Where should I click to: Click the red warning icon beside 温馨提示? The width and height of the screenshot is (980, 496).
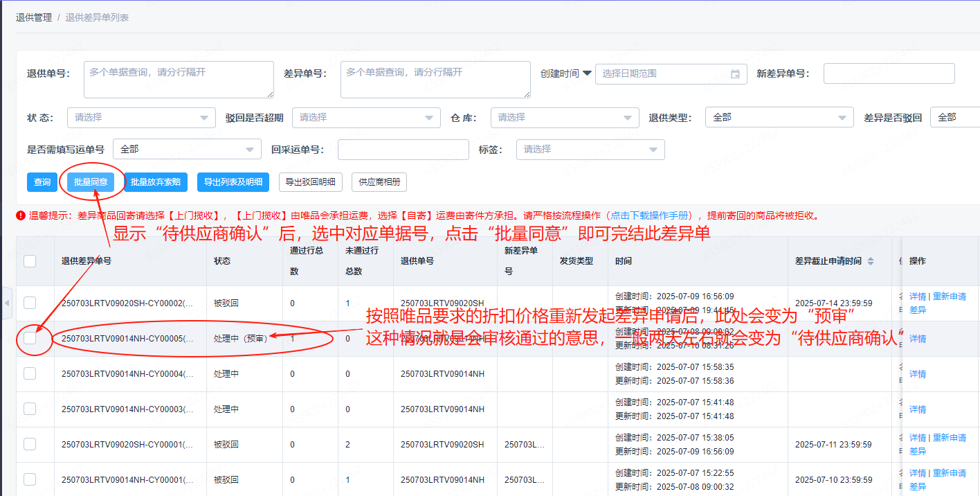click(x=21, y=215)
